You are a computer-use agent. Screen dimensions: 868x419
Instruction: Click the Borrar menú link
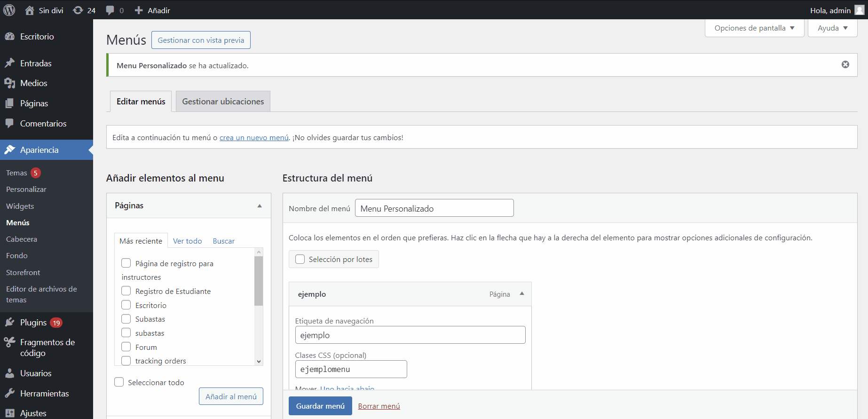pyautogui.click(x=379, y=406)
